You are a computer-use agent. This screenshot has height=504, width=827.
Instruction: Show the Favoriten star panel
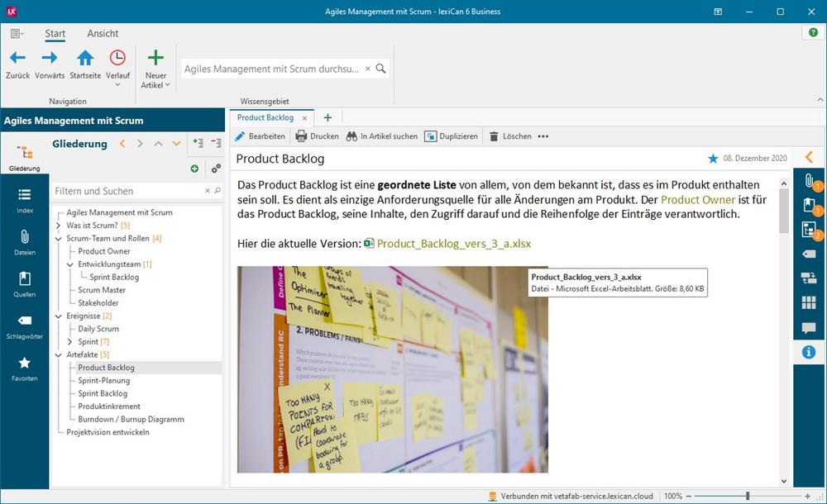[25, 368]
